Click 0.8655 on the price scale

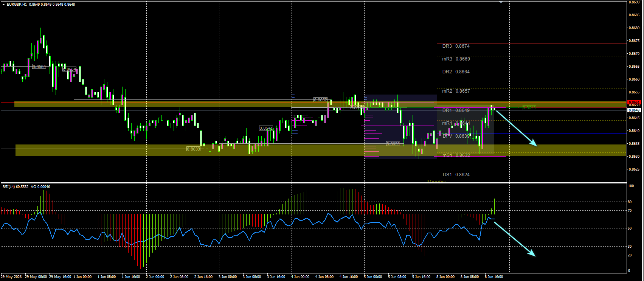(634, 92)
